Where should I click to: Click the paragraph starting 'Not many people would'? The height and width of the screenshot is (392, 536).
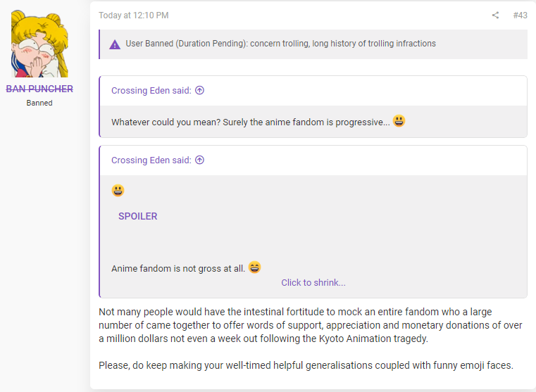(x=311, y=325)
